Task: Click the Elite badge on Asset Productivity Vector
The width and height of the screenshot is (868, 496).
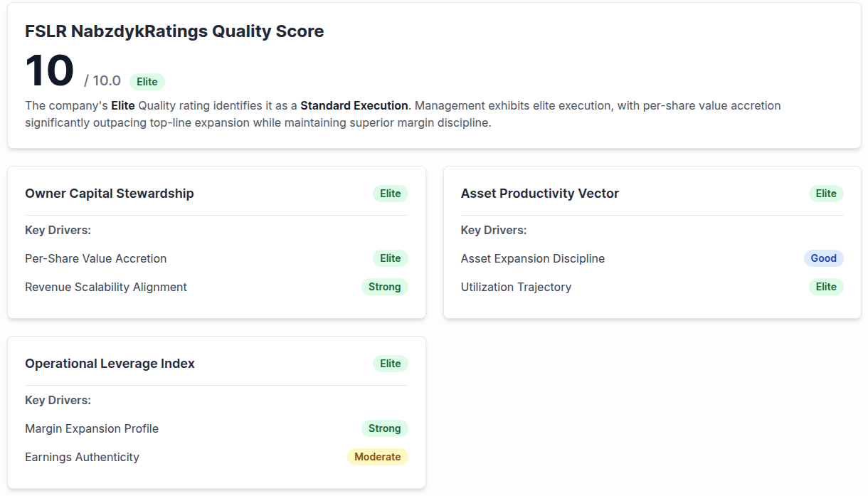Action: (x=826, y=193)
